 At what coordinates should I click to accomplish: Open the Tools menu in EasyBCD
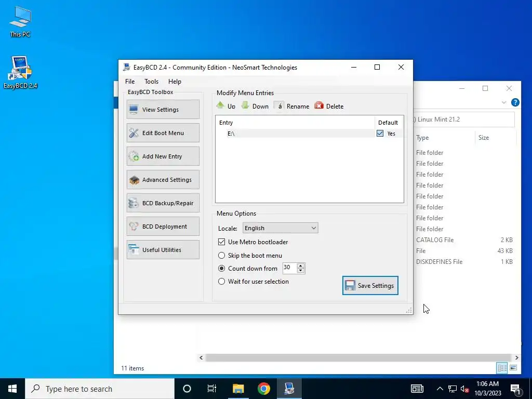(x=151, y=82)
